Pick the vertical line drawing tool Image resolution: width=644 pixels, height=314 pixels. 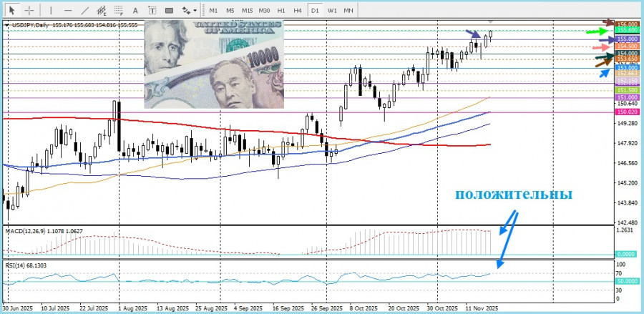click(x=49, y=11)
